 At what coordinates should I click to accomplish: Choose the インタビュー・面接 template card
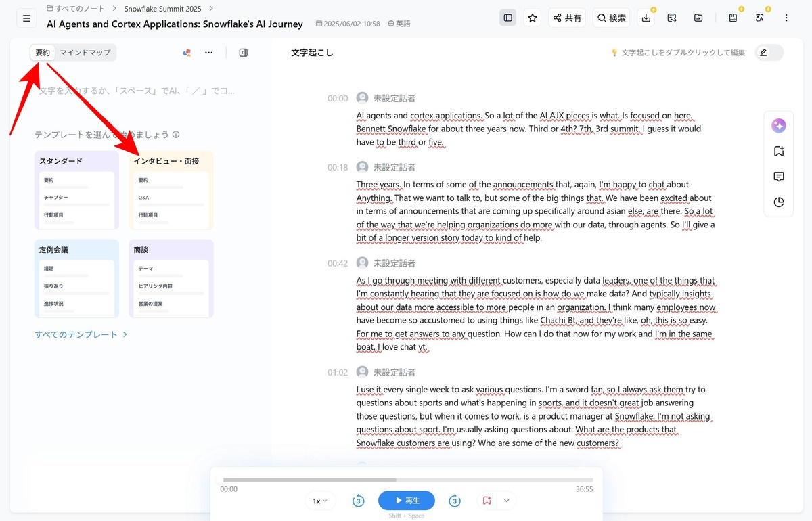click(x=171, y=190)
